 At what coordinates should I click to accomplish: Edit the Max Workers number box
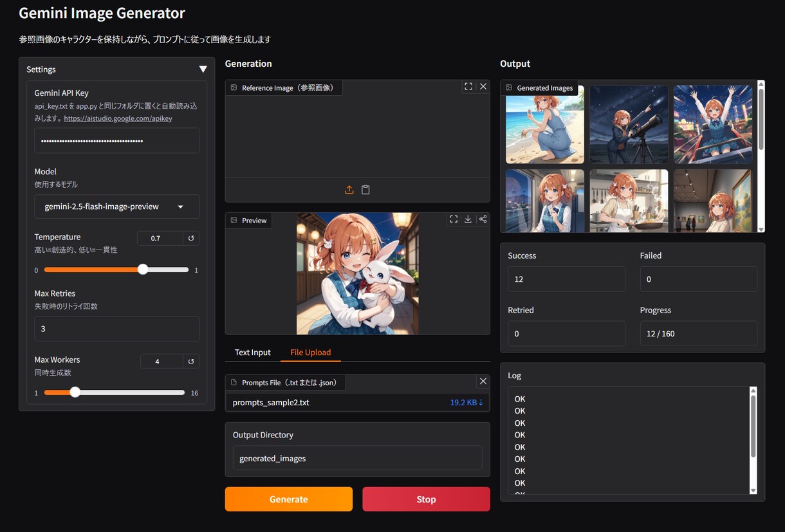(162, 362)
